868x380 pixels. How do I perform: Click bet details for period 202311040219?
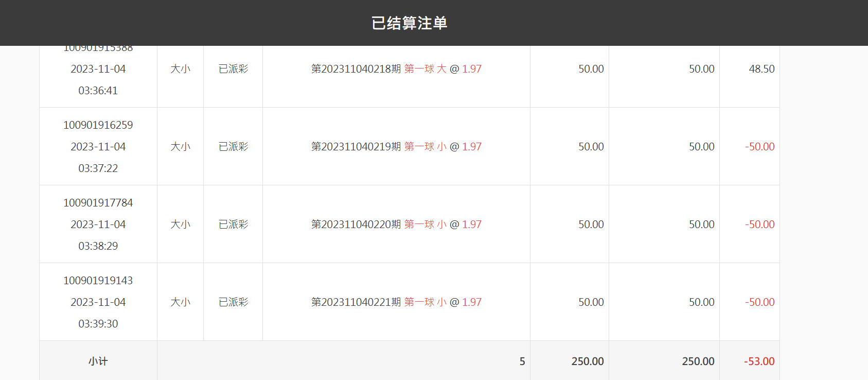tap(396, 147)
